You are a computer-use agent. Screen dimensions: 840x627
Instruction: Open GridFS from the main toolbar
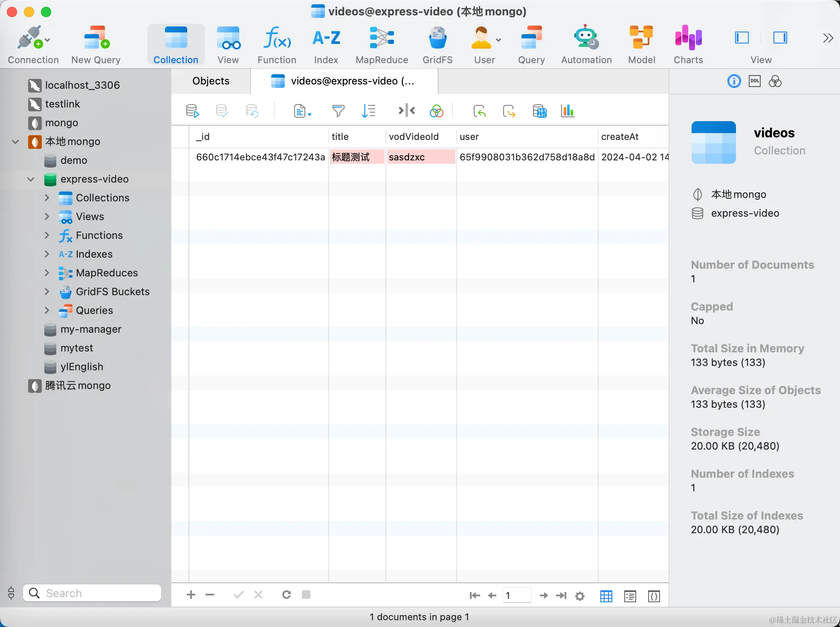[437, 45]
